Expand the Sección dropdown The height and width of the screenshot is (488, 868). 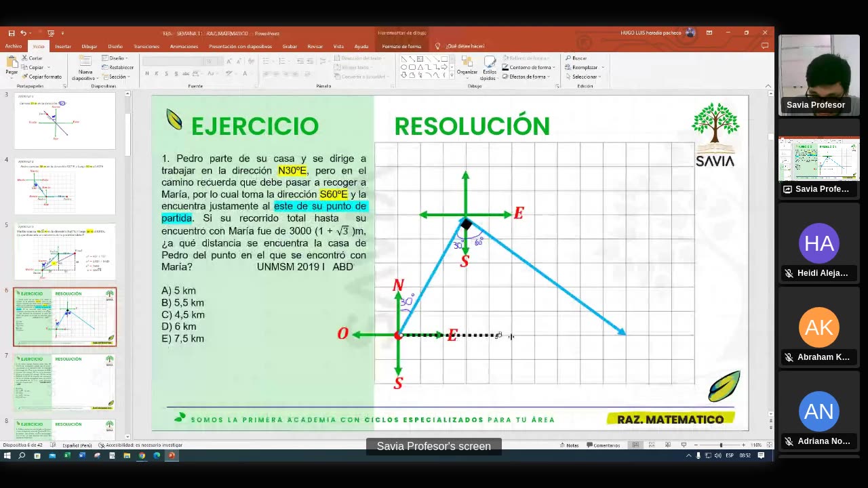pyautogui.click(x=116, y=77)
